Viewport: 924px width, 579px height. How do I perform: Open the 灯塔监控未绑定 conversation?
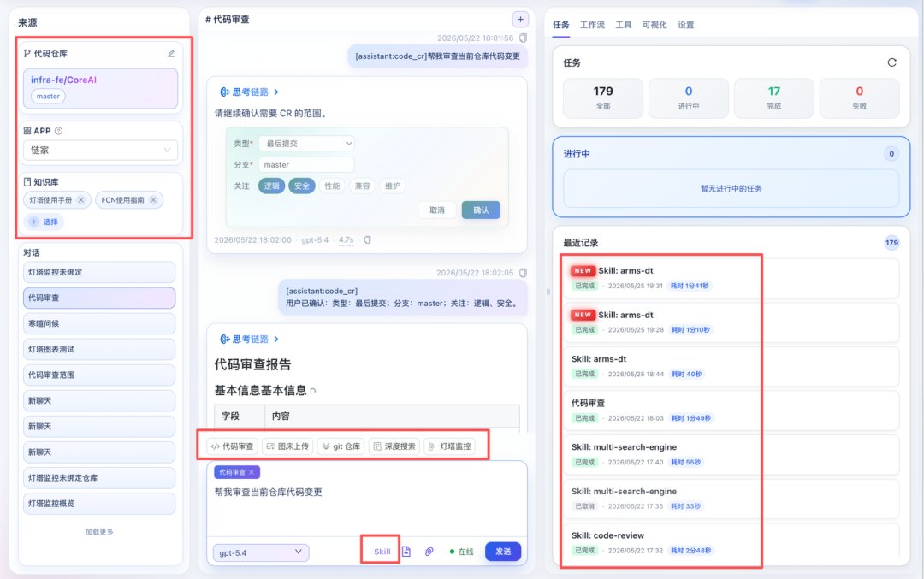pos(99,272)
